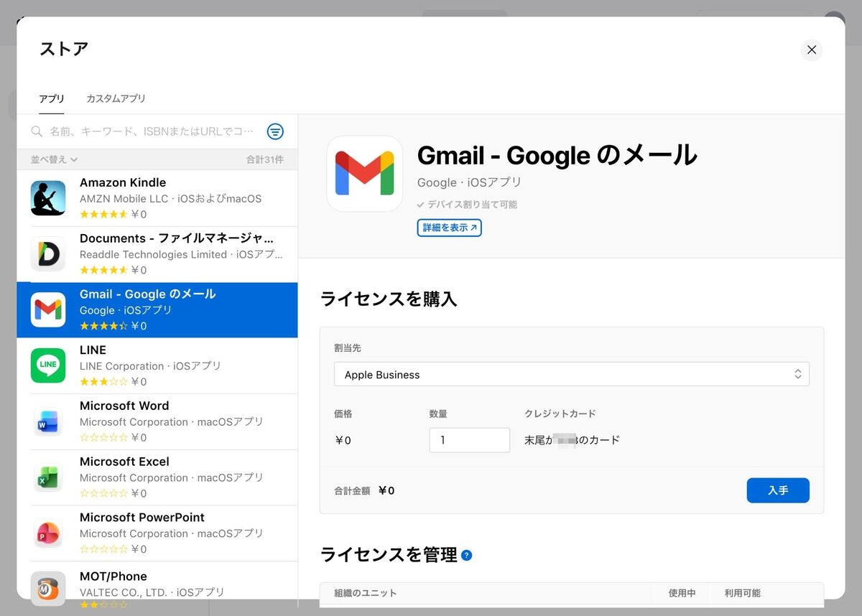
Task: Select the LINE app icon
Action: [48, 365]
